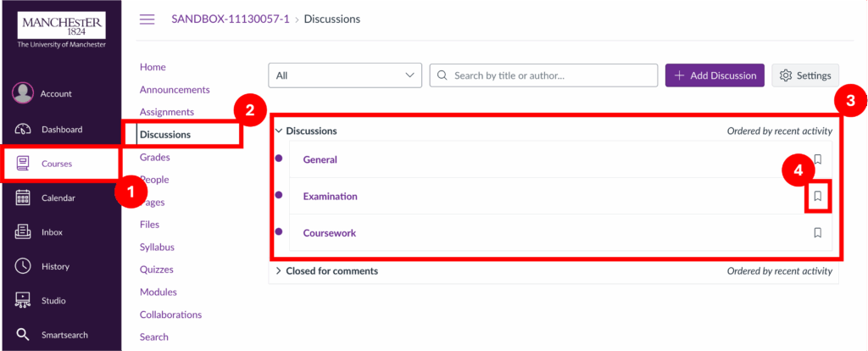Open the SANDBOX-11130057-1 breadcrumb link
The width and height of the screenshot is (868, 351).
[230, 19]
